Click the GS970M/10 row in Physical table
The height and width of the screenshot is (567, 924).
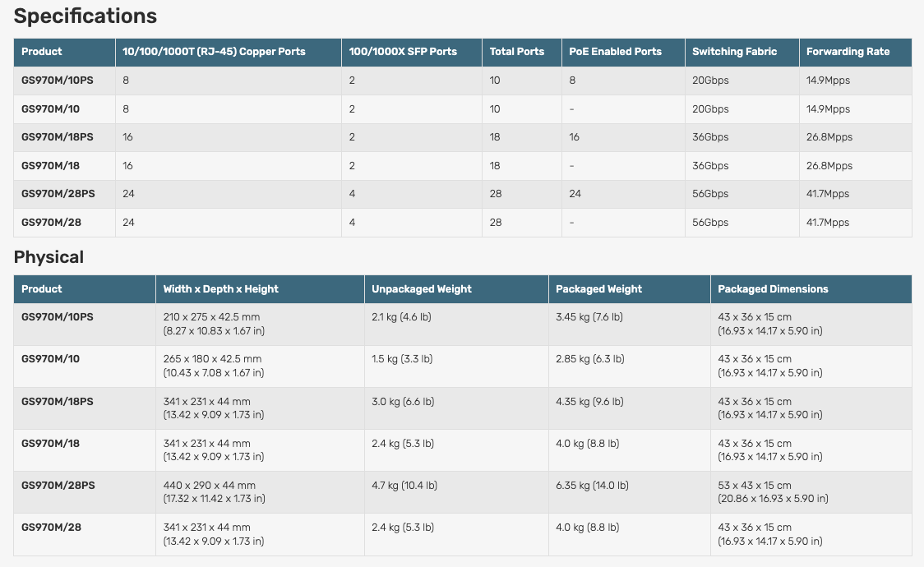coord(463,366)
